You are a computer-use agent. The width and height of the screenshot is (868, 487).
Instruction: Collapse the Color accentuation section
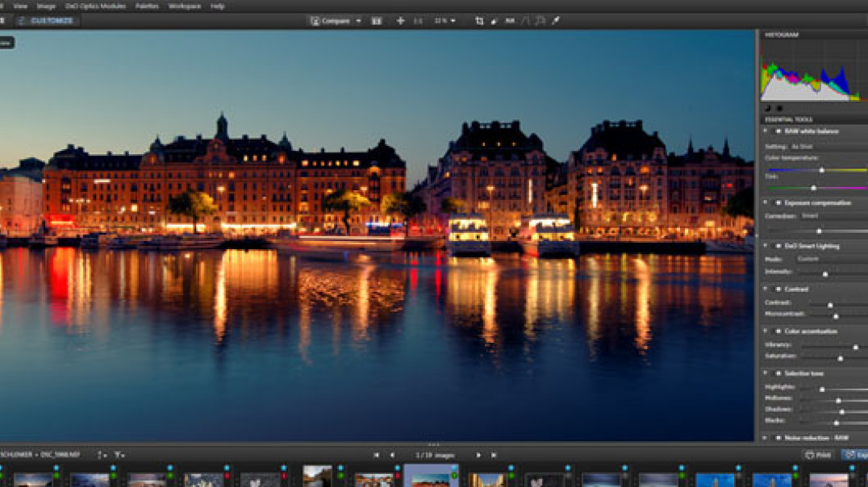766,331
